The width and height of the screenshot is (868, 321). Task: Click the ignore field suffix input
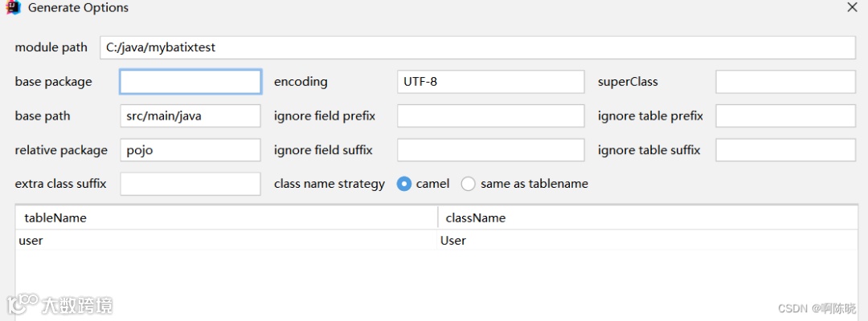pyautogui.click(x=490, y=150)
